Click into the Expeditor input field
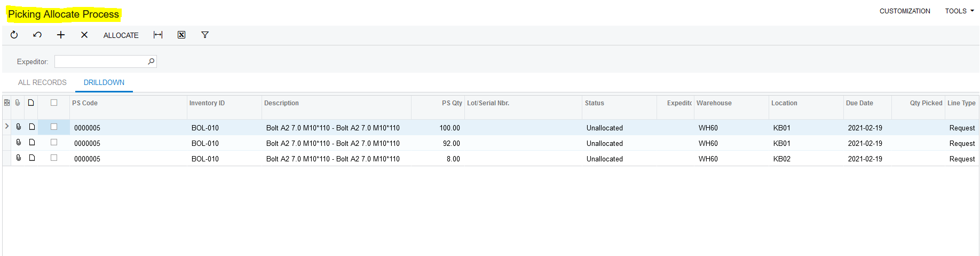Viewport: 980px width, 256px height. tap(100, 61)
